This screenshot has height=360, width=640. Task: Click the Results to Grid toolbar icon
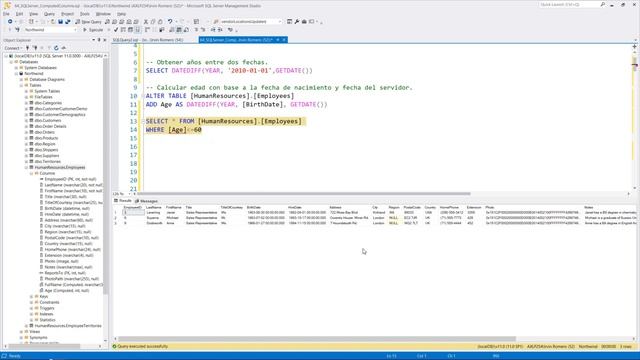179,30
